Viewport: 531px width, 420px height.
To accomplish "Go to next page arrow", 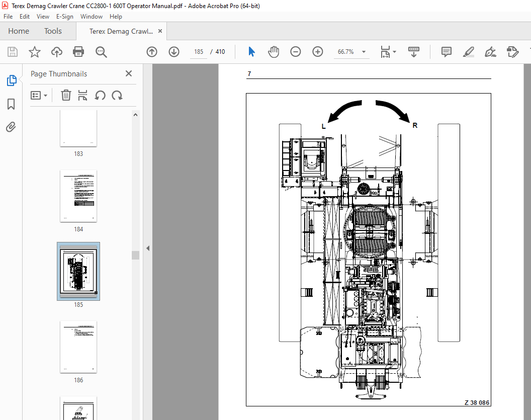I will point(174,52).
